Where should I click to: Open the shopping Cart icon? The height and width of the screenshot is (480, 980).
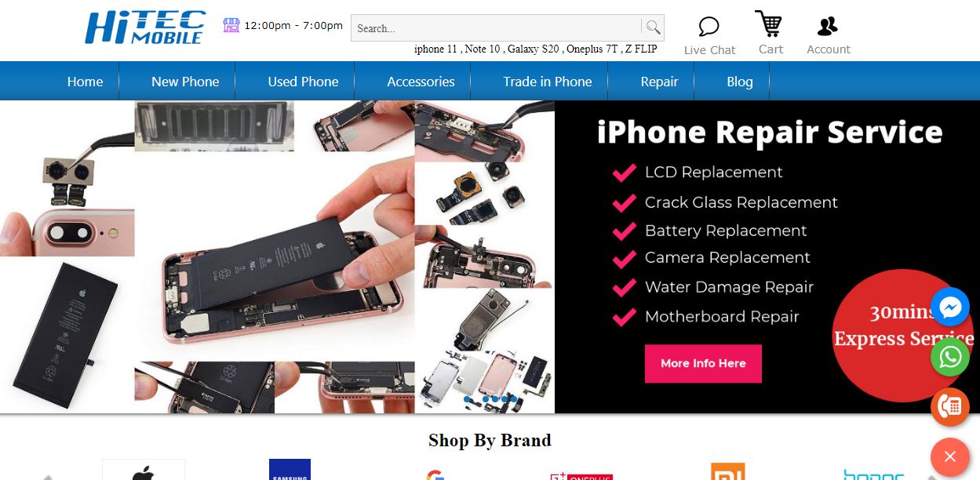(770, 24)
